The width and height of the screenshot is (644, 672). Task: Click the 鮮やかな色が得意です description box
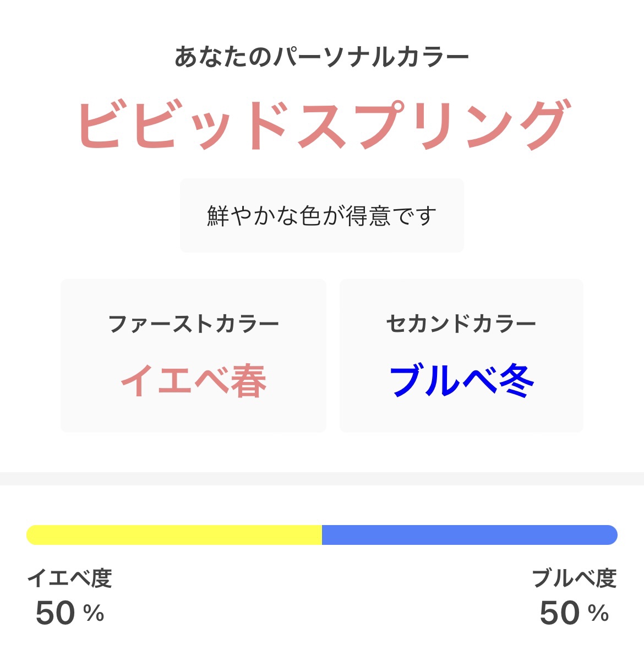coord(322,214)
